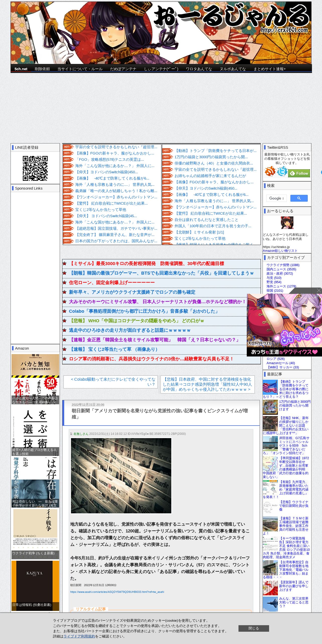The height and width of the screenshot is (644, 322).
Task: Open headline 【ミサイル】最長3000キロの長射程弾開発
Action: (146, 264)
